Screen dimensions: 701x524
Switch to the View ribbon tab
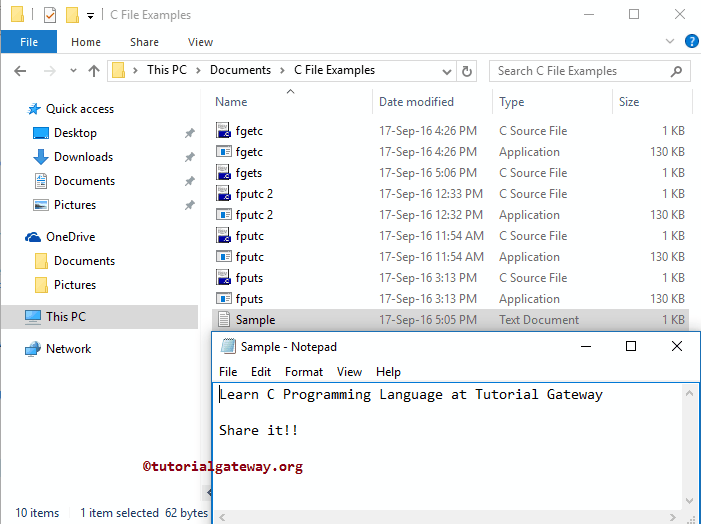pyautogui.click(x=200, y=42)
